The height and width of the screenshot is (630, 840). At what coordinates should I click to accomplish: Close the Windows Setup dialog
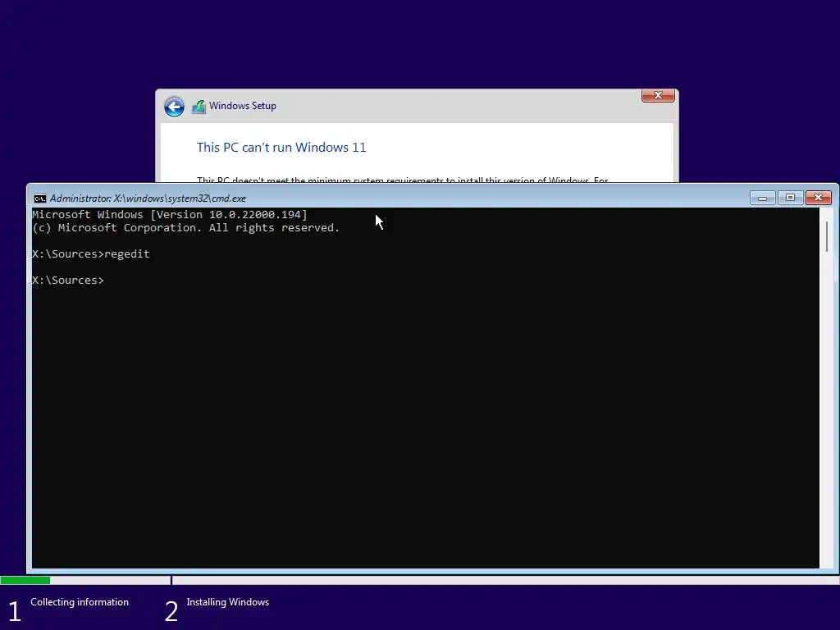click(x=658, y=95)
